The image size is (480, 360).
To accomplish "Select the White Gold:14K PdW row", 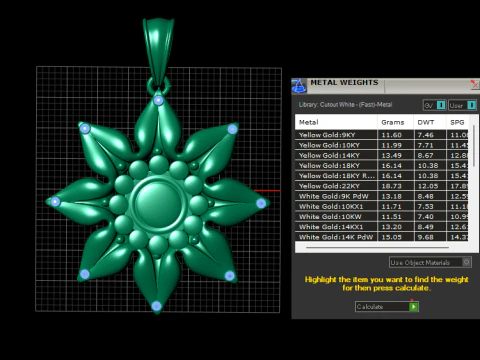I will coord(382,237).
